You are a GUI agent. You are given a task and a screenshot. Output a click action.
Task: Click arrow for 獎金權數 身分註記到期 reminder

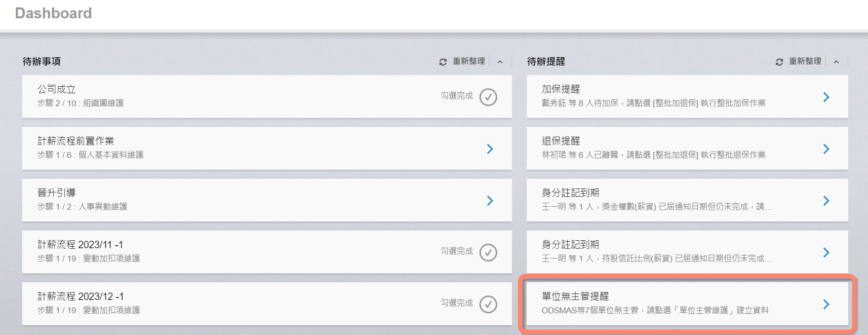(x=826, y=201)
